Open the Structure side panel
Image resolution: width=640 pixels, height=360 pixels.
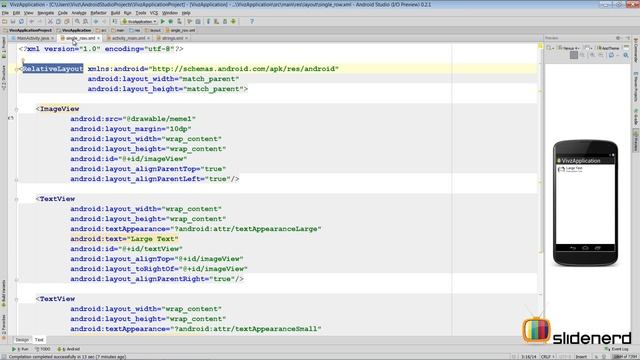point(4,77)
